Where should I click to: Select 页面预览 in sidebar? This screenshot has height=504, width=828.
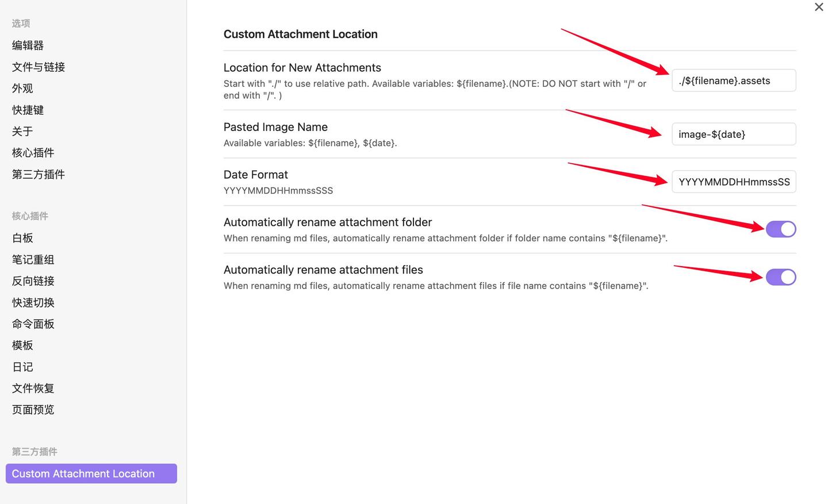coord(33,410)
